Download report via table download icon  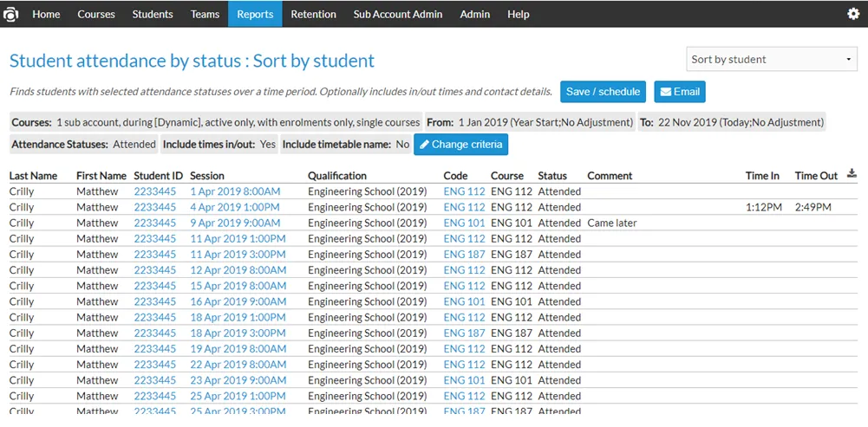852,174
